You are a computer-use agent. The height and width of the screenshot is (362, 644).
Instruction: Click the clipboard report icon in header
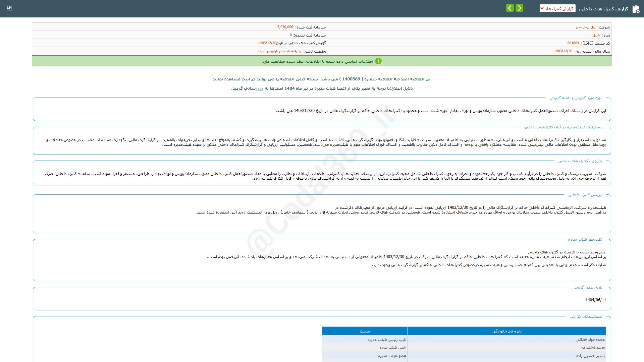point(636,9)
